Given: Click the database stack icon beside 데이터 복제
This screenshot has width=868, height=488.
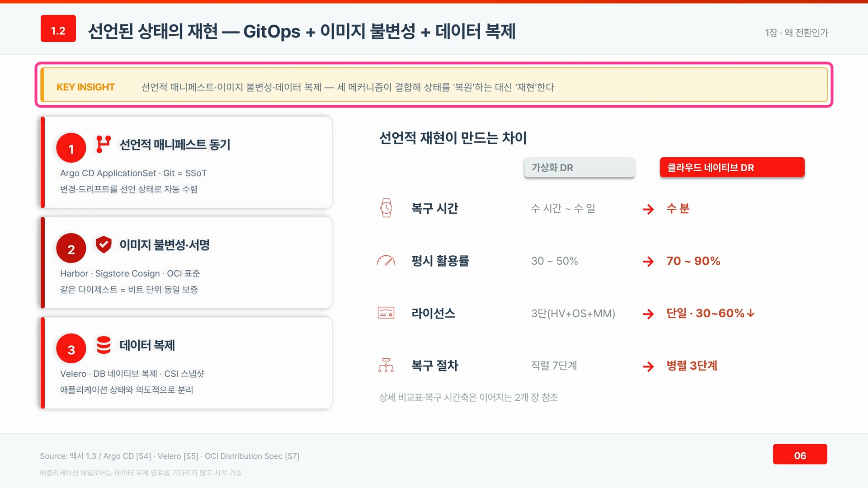Looking at the screenshot, I should (x=104, y=345).
